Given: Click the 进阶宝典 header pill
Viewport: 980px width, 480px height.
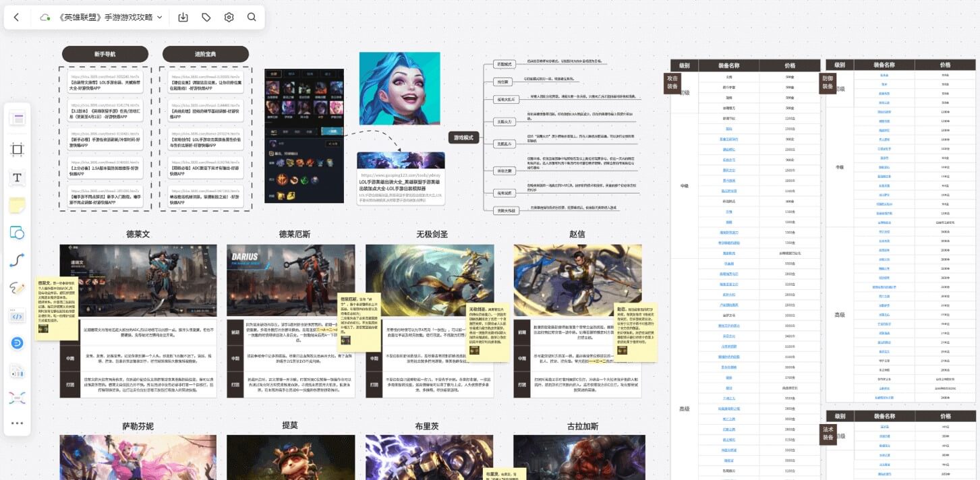Looking at the screenshot, I should [206, 54].
